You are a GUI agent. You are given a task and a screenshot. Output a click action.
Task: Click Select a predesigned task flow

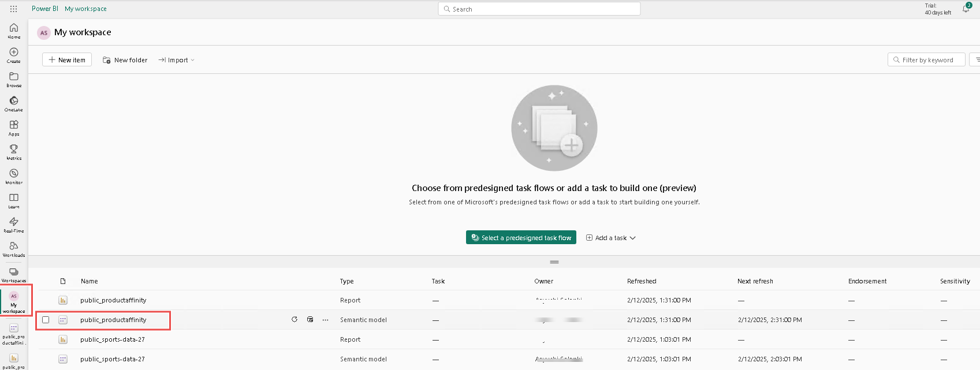[521, 238]
